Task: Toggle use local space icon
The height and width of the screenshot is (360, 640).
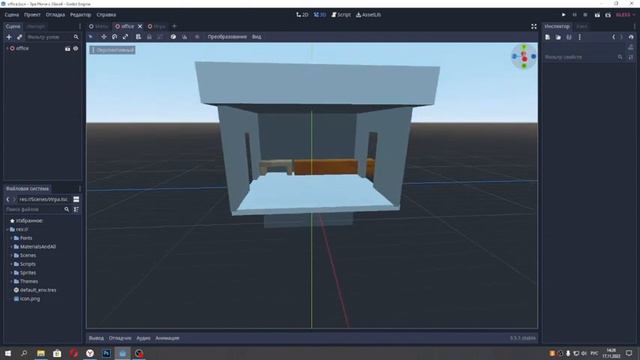Action: [173, 37]
